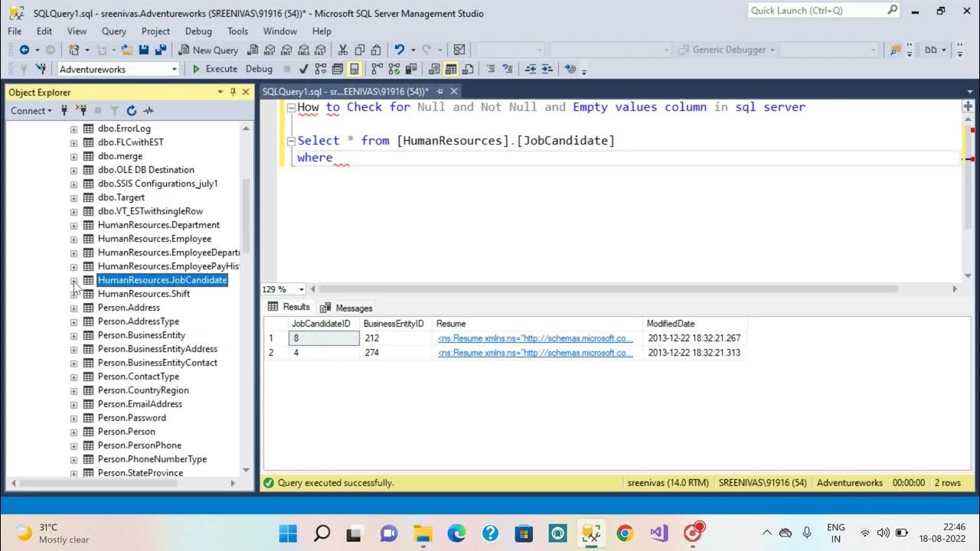Click the query editor horizontal scrollbar
The width and height of the screenshot is (980, 551).
click(609, 289)
